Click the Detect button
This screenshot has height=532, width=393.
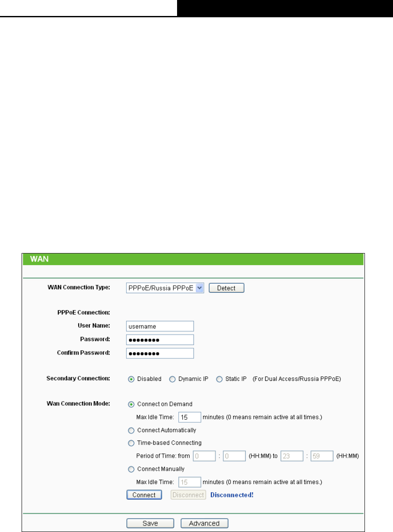226,288
